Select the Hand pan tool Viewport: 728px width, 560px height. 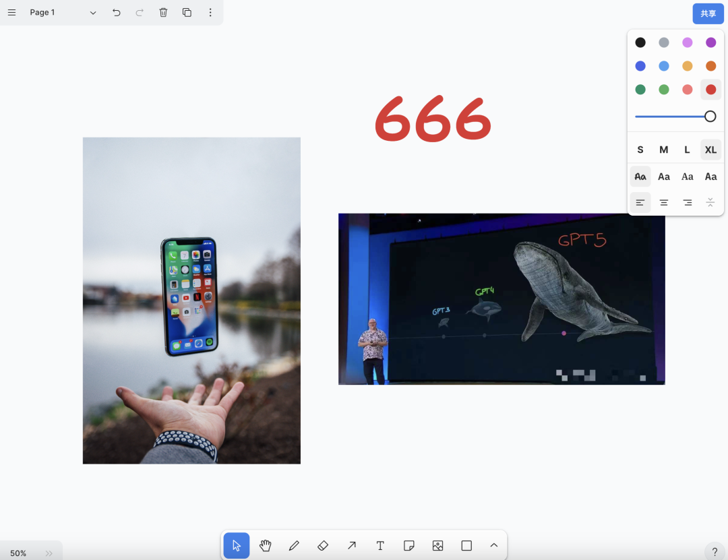[265, 546]
